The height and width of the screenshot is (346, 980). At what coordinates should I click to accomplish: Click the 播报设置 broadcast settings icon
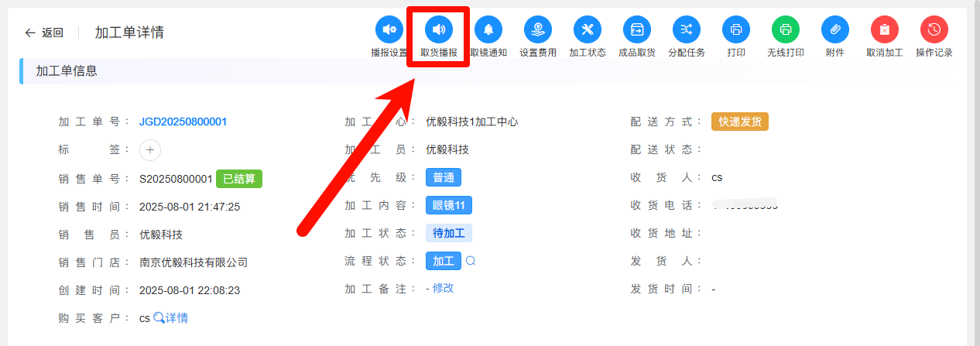[x=389, y=30]
